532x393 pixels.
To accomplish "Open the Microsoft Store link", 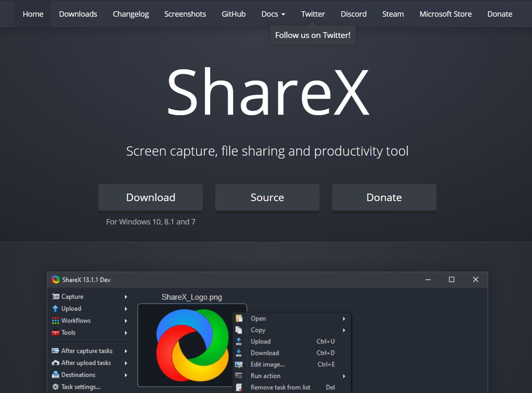I will click(446, 14).
